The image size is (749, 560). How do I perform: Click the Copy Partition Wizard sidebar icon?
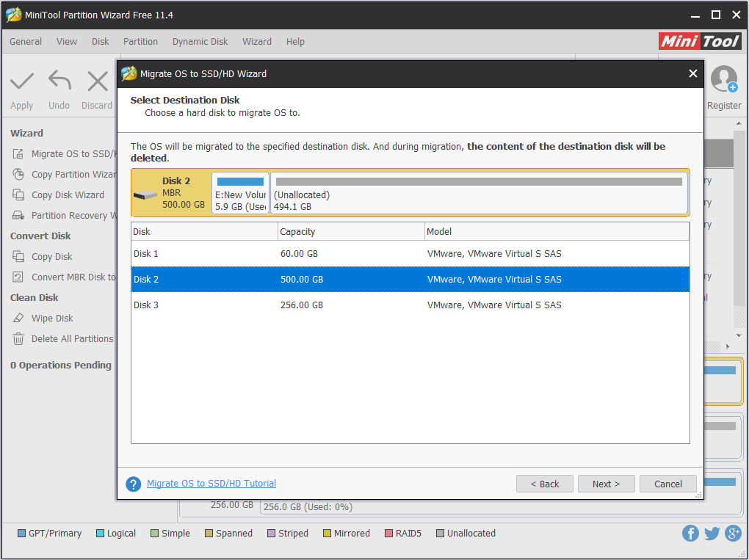click(18, 174)
